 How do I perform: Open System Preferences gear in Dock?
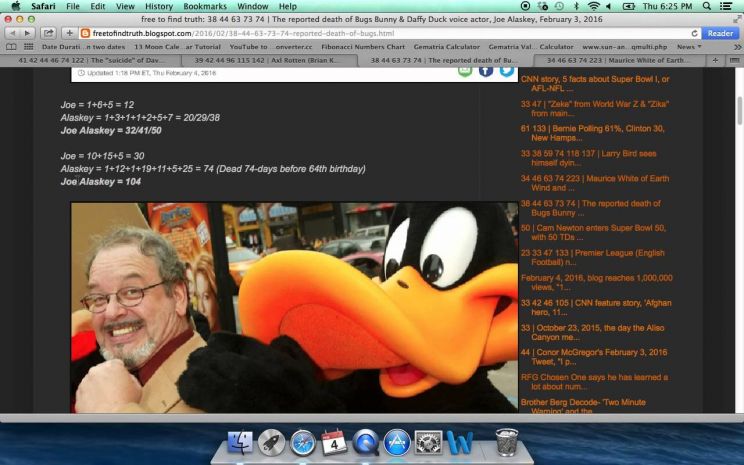pyautogui.click(x=428, y=442)
